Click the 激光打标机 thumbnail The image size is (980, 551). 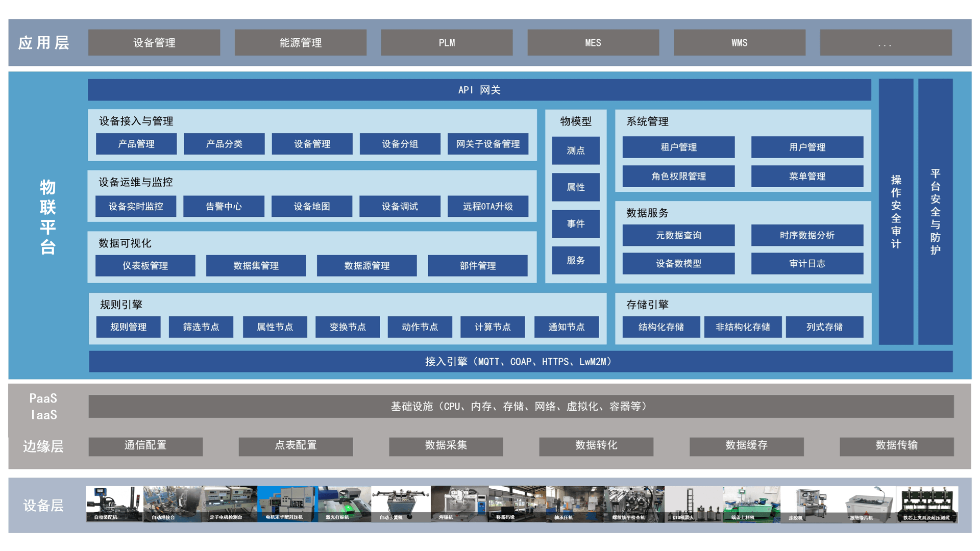[344, 504]
